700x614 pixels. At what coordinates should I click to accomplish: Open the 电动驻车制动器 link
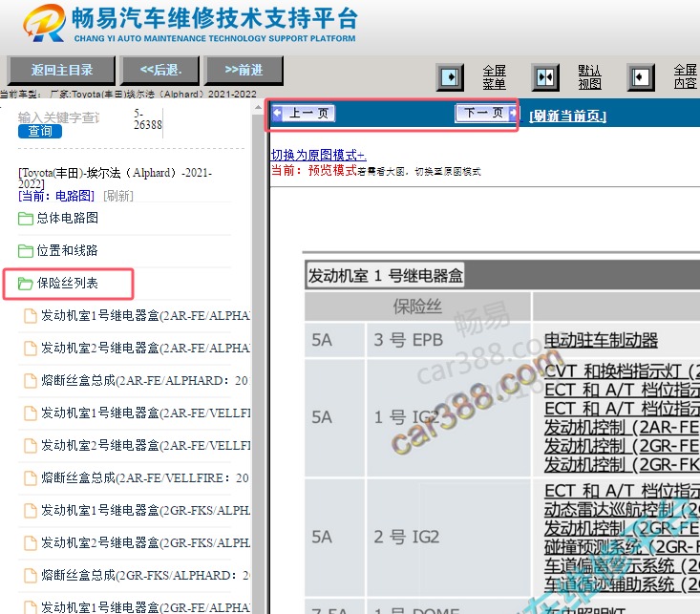pos(601,340)
